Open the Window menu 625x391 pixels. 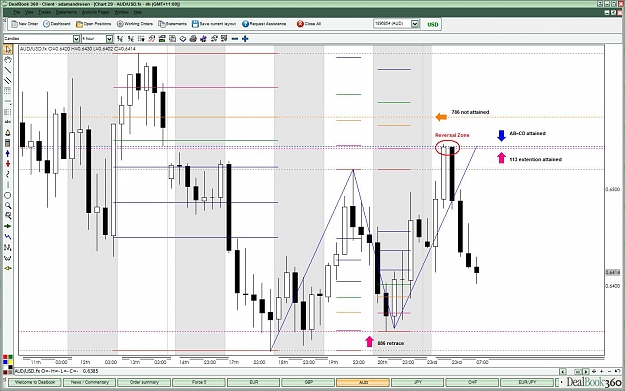click(122, 12)
